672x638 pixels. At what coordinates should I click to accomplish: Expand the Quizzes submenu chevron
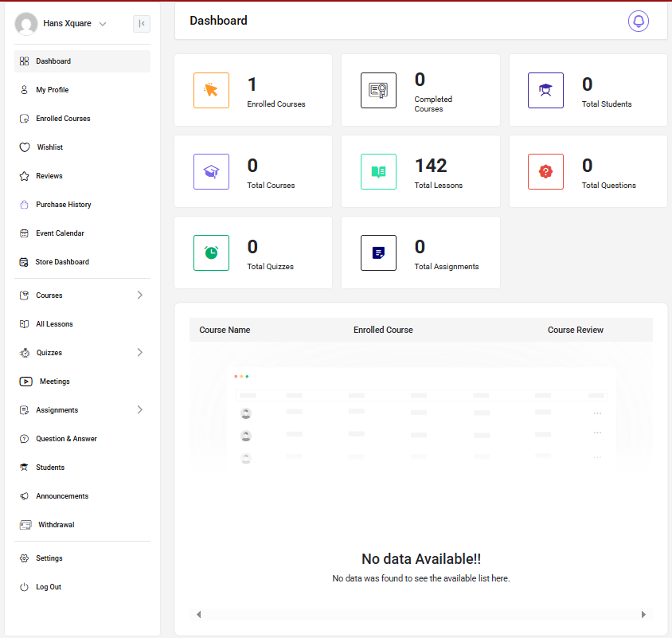[x=140, y=353]
